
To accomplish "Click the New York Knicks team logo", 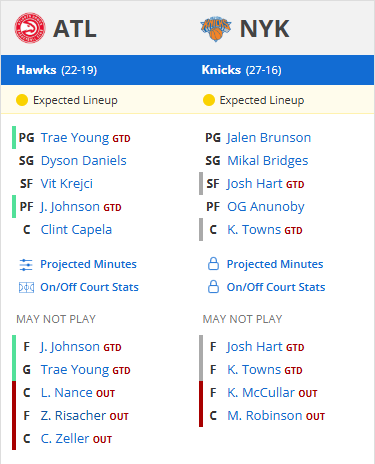I will pyautogui.click(x=216, y=29).
